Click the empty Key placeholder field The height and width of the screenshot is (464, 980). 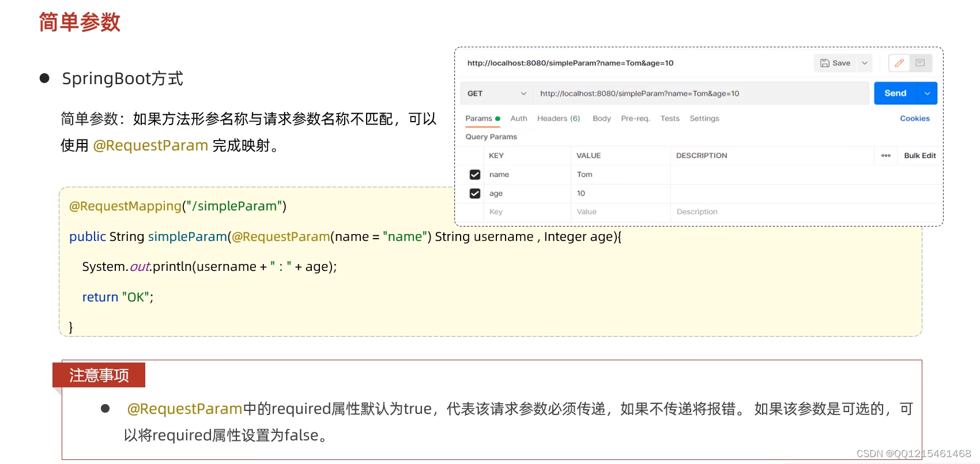pos(527,212)
